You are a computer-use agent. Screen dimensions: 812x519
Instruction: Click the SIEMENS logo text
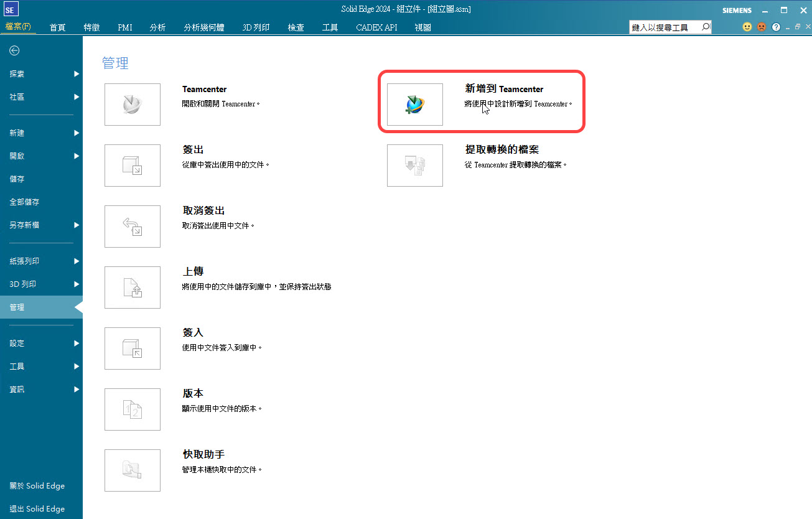pyautogui.click(x=737, y=10)
